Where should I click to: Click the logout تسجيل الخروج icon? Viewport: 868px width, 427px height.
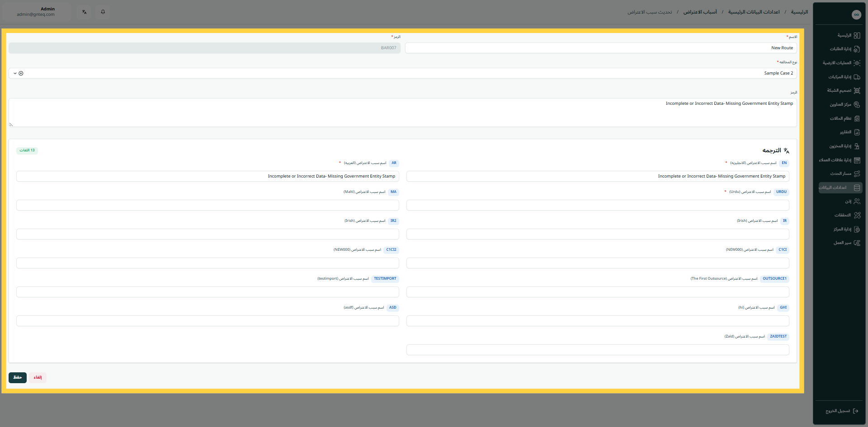(855, 411)
